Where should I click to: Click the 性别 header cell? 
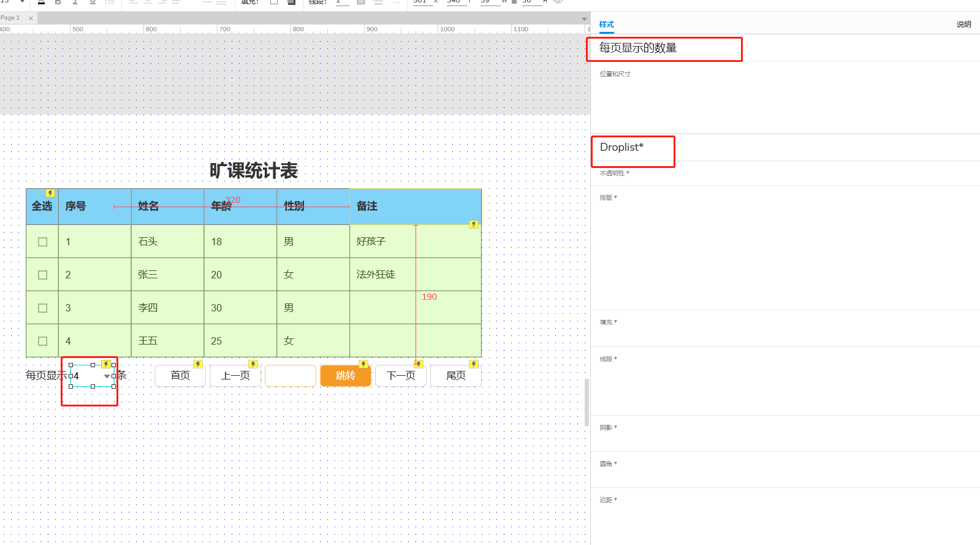click(313, 207)
